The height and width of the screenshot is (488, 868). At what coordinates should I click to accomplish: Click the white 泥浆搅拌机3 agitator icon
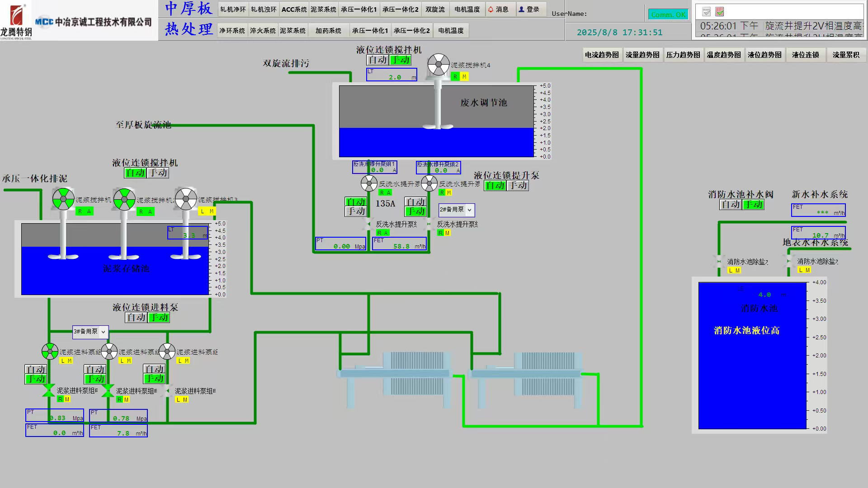186,199
